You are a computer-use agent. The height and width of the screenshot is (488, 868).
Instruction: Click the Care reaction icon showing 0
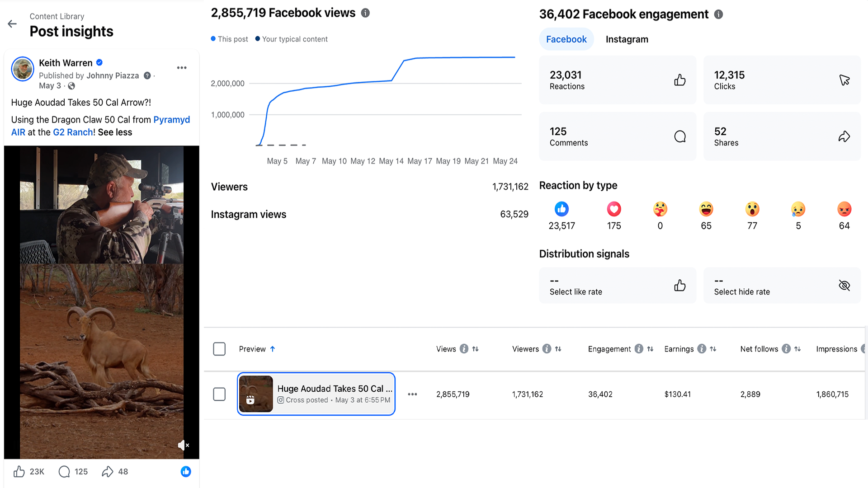point(660,209)
